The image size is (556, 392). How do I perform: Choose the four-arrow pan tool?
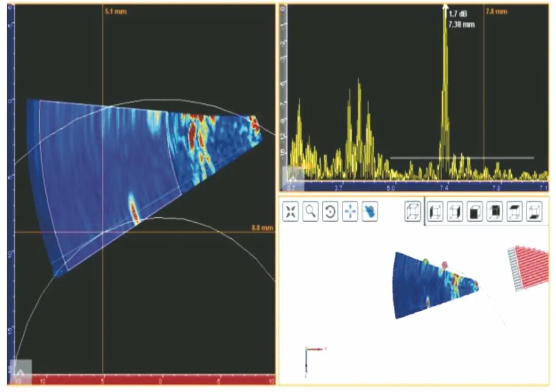click(x=350, y=211)
